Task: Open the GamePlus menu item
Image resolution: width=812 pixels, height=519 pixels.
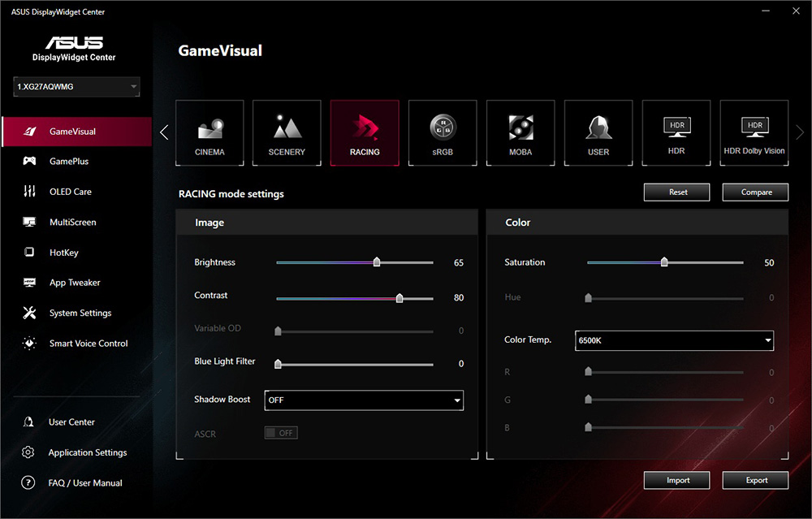Action: (x=69, y=162)
